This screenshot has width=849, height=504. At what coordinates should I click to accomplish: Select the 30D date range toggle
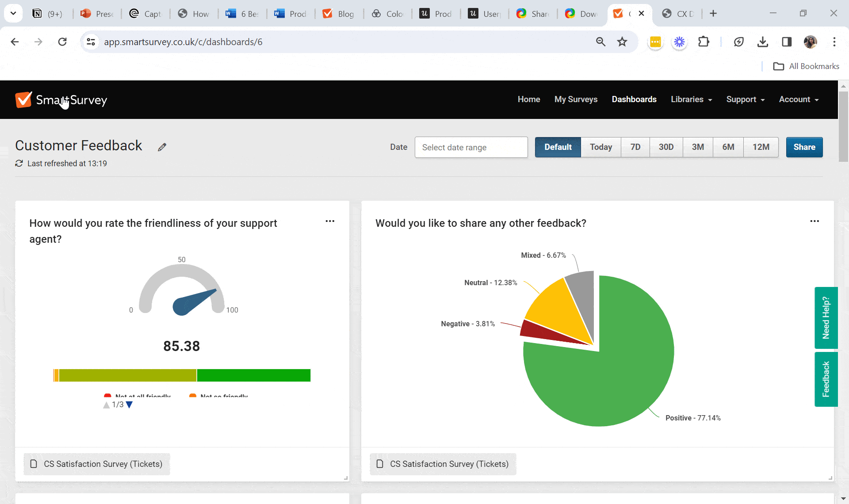666,147
